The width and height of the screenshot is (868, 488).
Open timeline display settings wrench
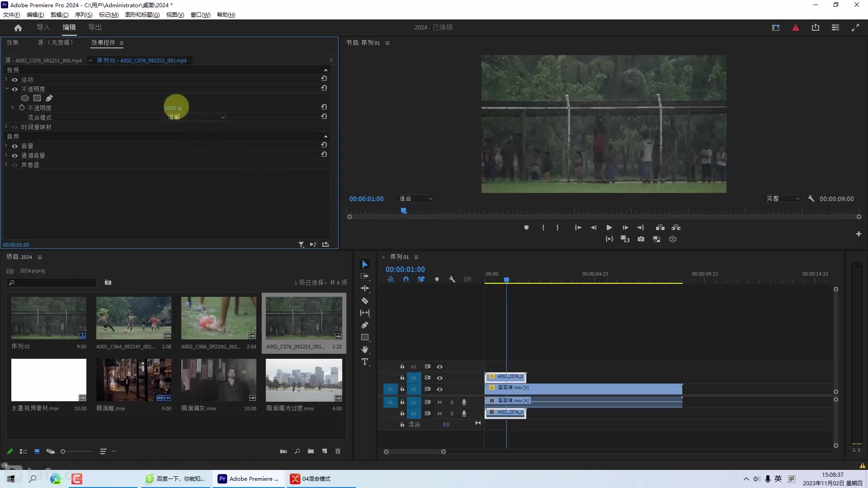click(452, 279)
